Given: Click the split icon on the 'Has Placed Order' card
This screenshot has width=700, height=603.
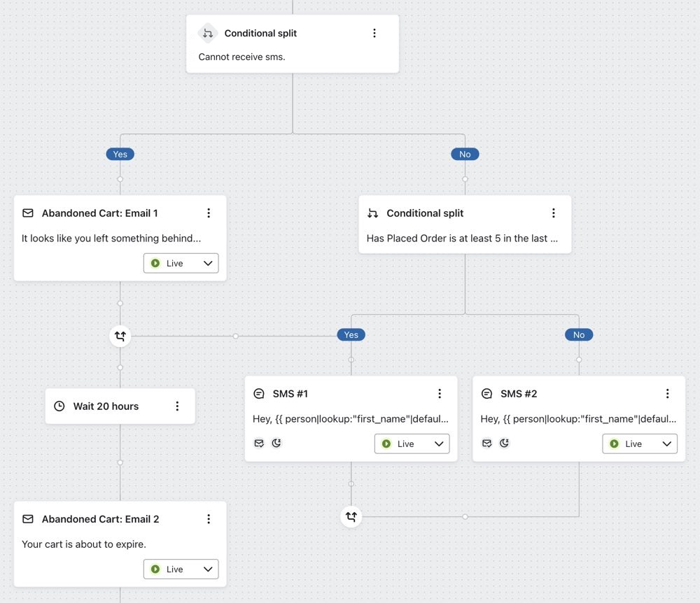Looking at the screenshot, I should pyautogui.click(x=373, y=213).
